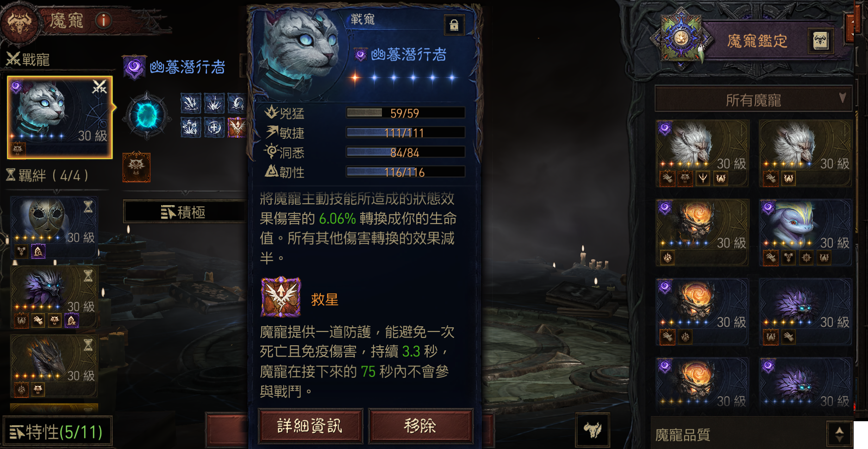The height and width of the screenshot is (449, 868).
Task: Toggle the equipped white cat battle pet slot
Action: (60, 118)
